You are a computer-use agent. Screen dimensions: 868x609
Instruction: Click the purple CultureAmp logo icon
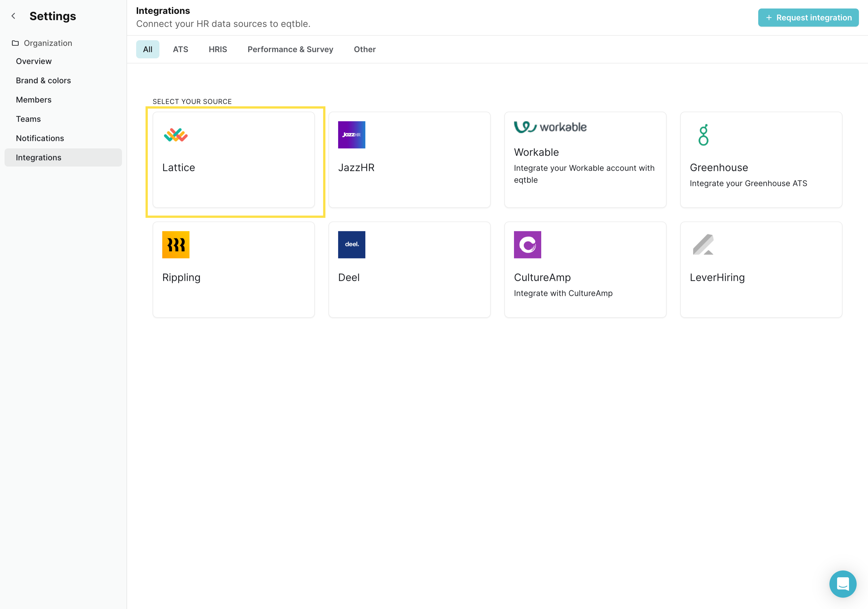point(527,245)
